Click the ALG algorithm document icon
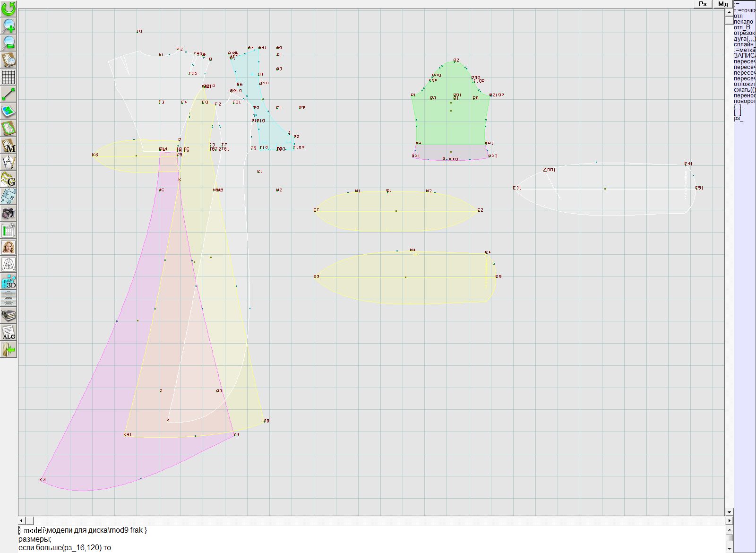Screen dimensions: 756x553 click(9, 332)
